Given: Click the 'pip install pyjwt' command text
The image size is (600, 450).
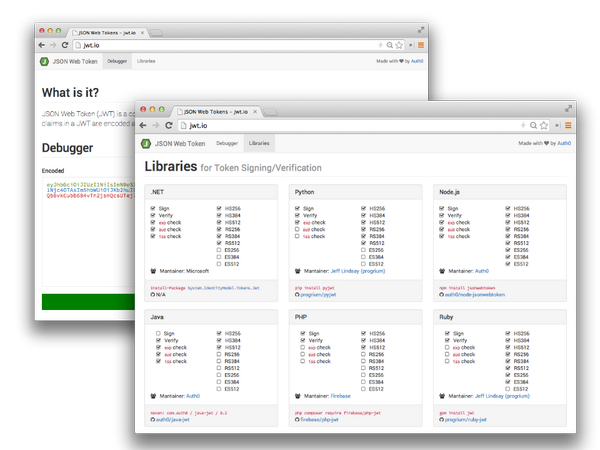Looking at the screenshot, I should click(315, 288).
